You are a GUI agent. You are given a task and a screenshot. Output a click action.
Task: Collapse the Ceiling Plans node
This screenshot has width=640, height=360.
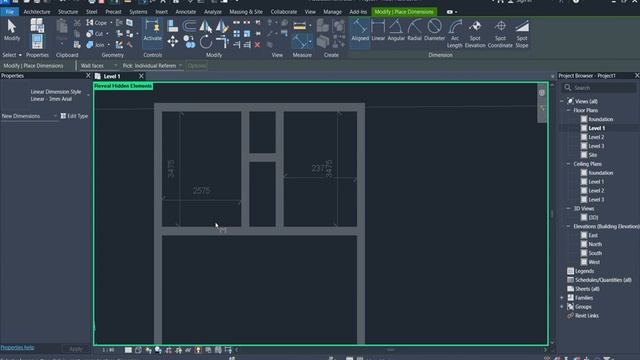[x=568, y=164]
